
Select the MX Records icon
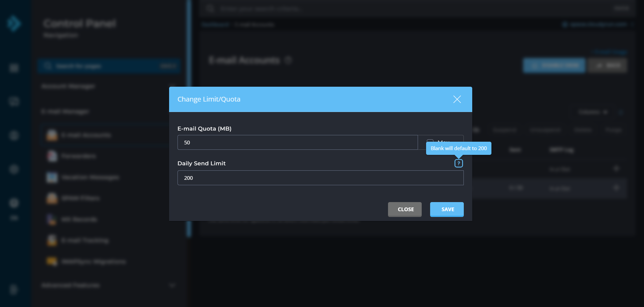pos(52,219)
